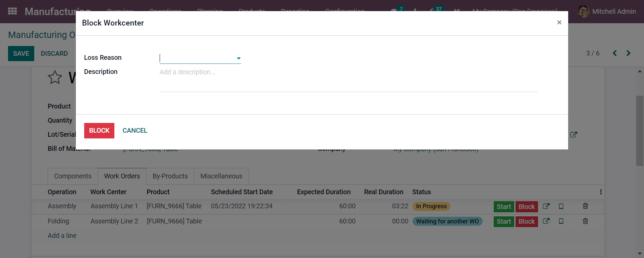Switch to the Components tab
The width and height of the screenshot is (644, 258).
pyautogui.click(x=73, y=176)
